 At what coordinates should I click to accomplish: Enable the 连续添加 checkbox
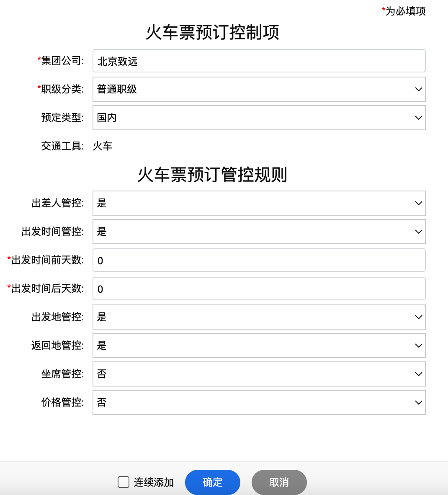click(124, 482)
